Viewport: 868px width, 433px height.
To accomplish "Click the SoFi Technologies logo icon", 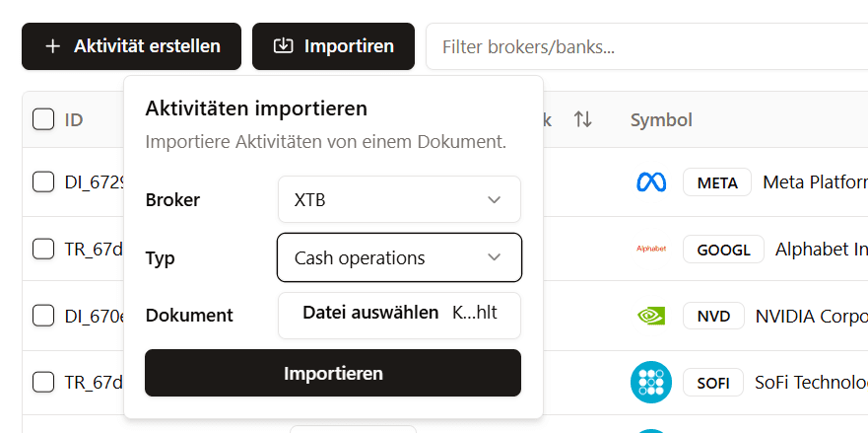I will tap(651, 382).
